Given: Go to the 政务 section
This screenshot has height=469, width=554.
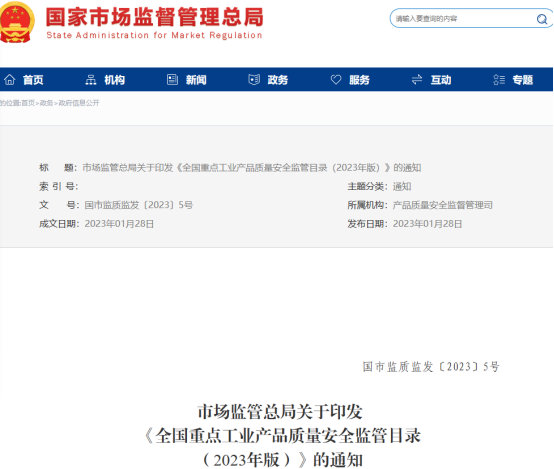Looking at the screenshot, I should tap(278, 80).
